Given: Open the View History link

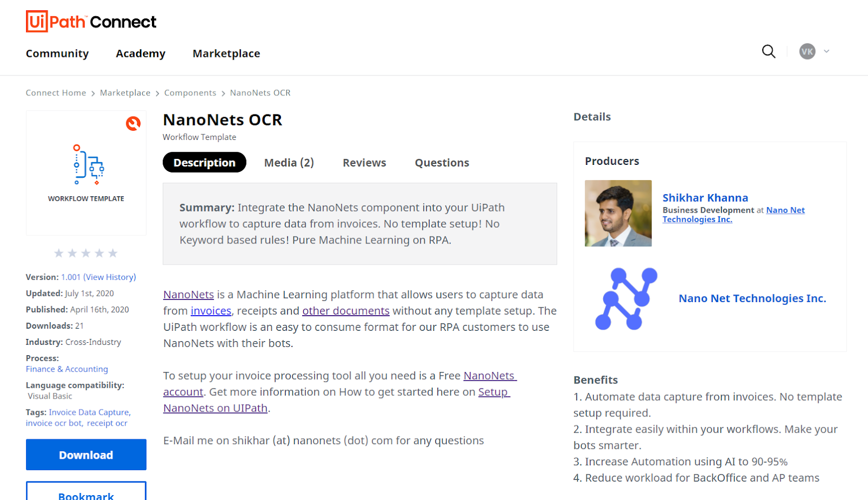Looking at the screenshot, I should tap(110, 277).
